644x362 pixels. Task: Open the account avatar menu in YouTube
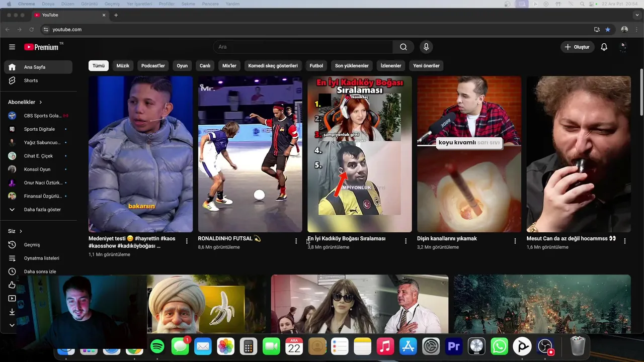623,47
